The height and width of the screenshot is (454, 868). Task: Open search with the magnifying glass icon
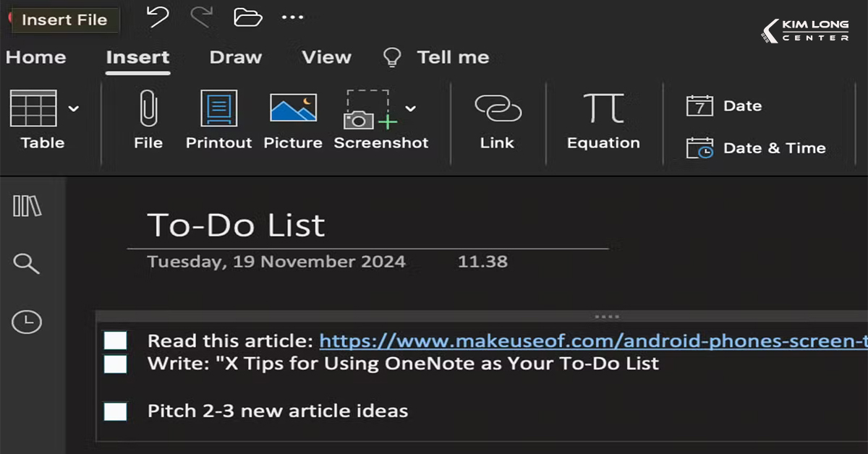(x=27, y=264)
